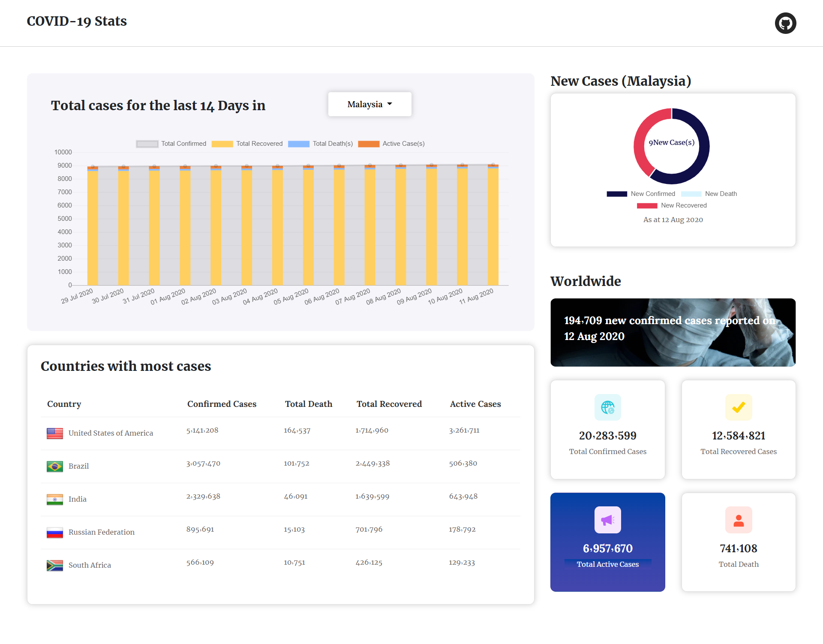Image resolution: width=823 pixels, height=644 pixels.
Task: Click the Total Recovered column header
Action: point(389,404)
